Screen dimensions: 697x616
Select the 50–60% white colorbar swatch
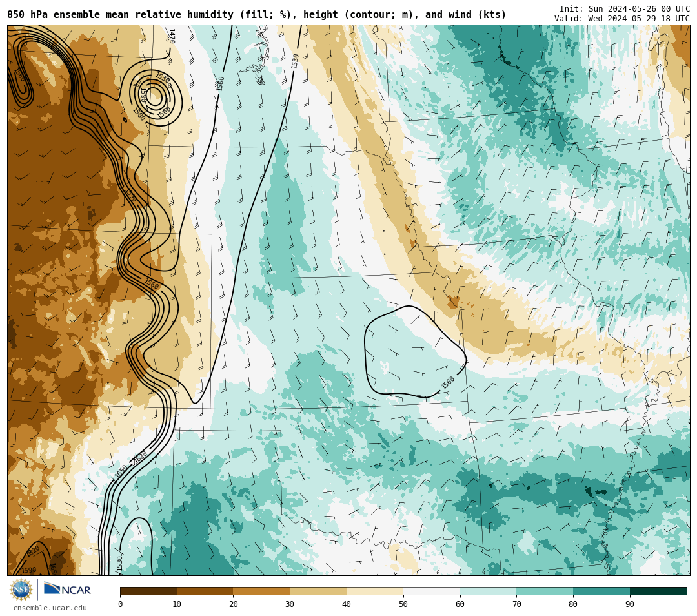click(x=432, y=591)
